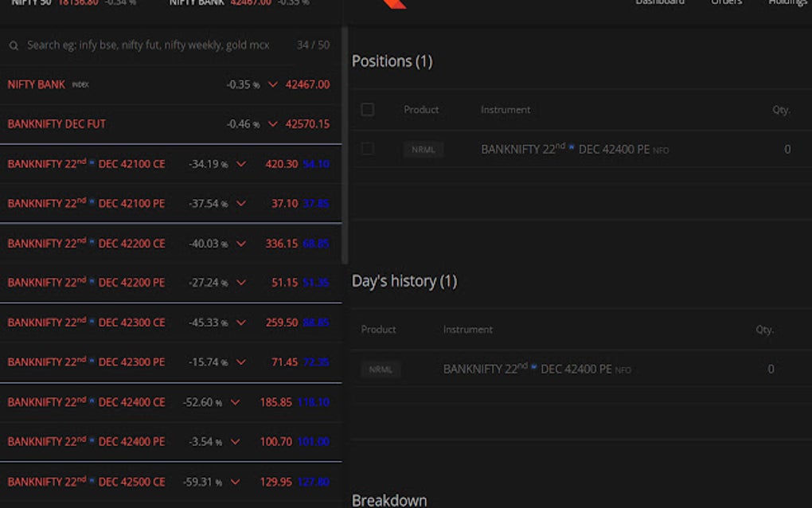
Task: Click down chevron icon beside BANKNIFTY DEC FUT
Action: click(x=273, y=124)
